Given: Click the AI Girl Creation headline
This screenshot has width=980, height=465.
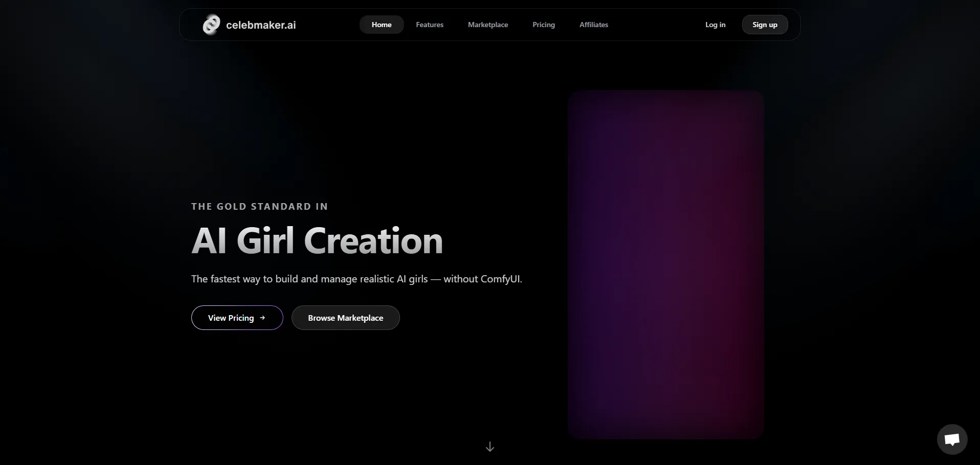Looking at the screenshot, I should coord(317,241).
